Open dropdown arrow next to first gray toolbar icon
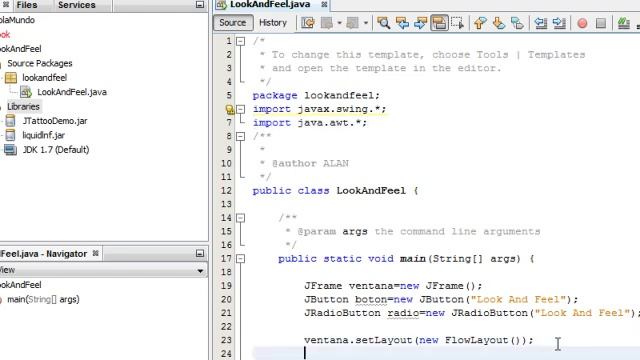Viewport: 640px width, 360px height. tap(339, 23)
